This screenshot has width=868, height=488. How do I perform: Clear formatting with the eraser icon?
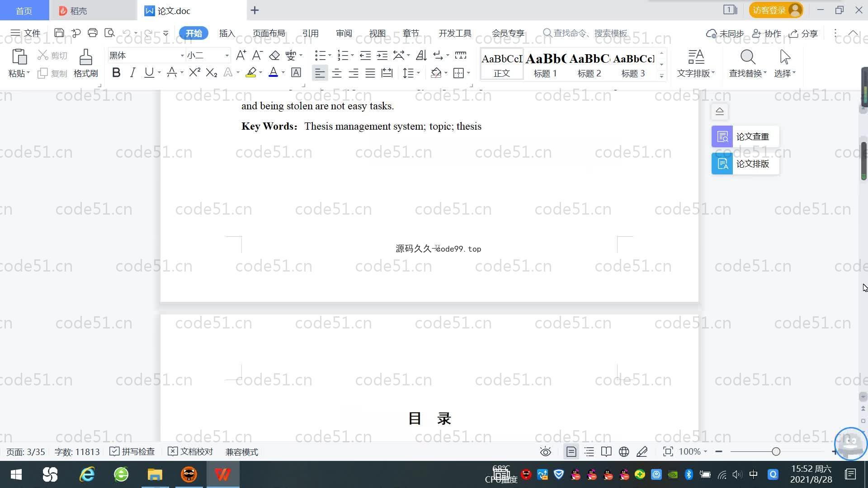click(x=274, y=55)
